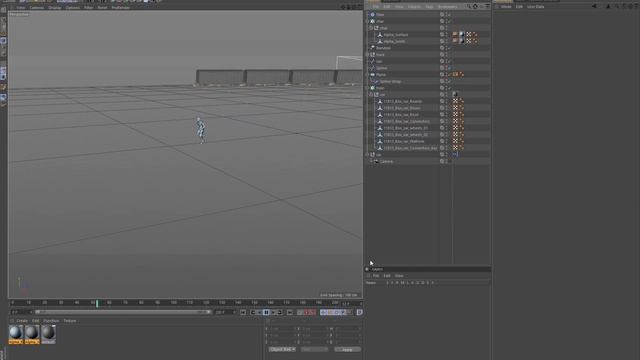Click the preview range slider bar below timeline
This screenshot has width=640, height=360.
coord(123,312)
